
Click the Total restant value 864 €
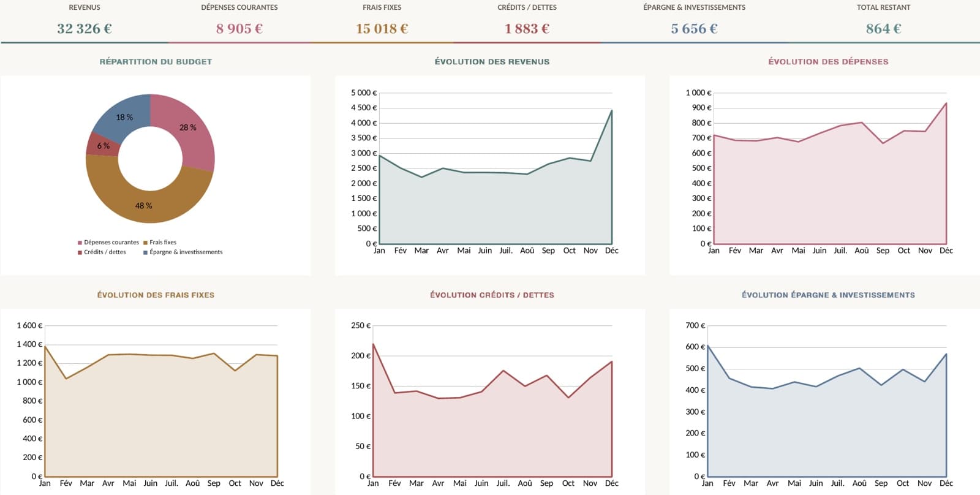click(883, 29)
